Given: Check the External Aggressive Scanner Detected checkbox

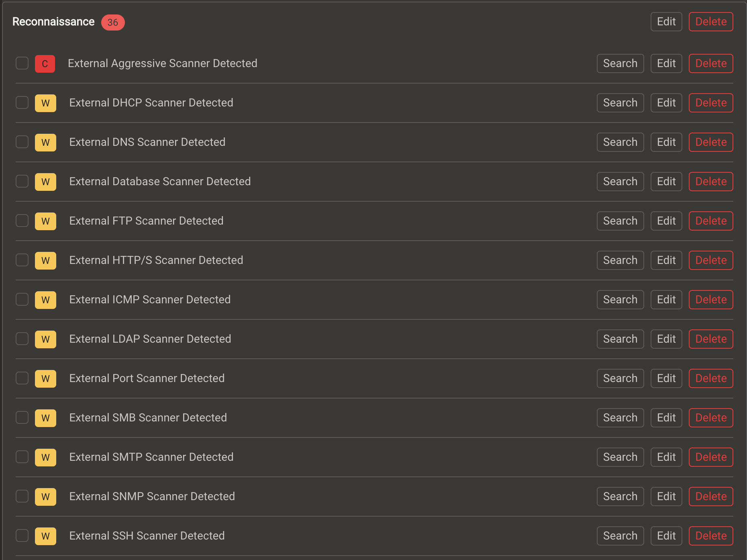Looking at the screenshot, I should click(x=22, y=63).
